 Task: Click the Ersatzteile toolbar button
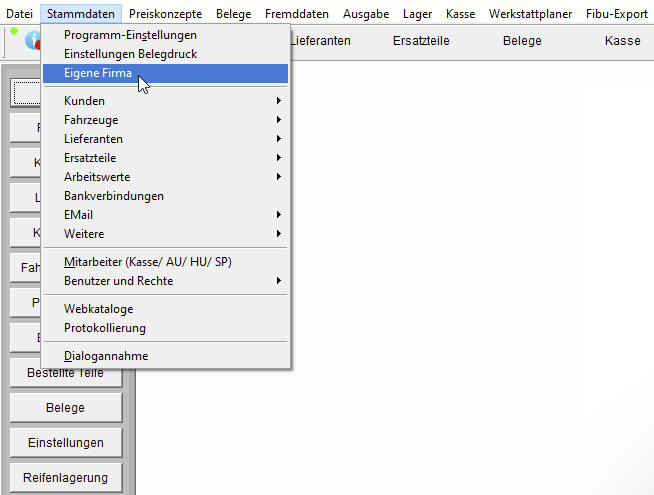pyautogui.click(x=421, y=41)
